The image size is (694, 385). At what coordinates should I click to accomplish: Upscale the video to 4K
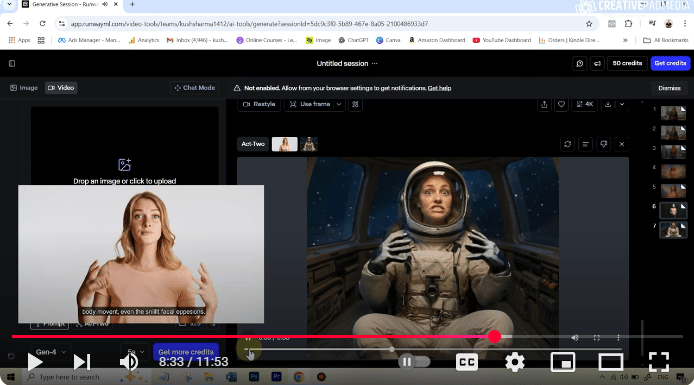585,104
